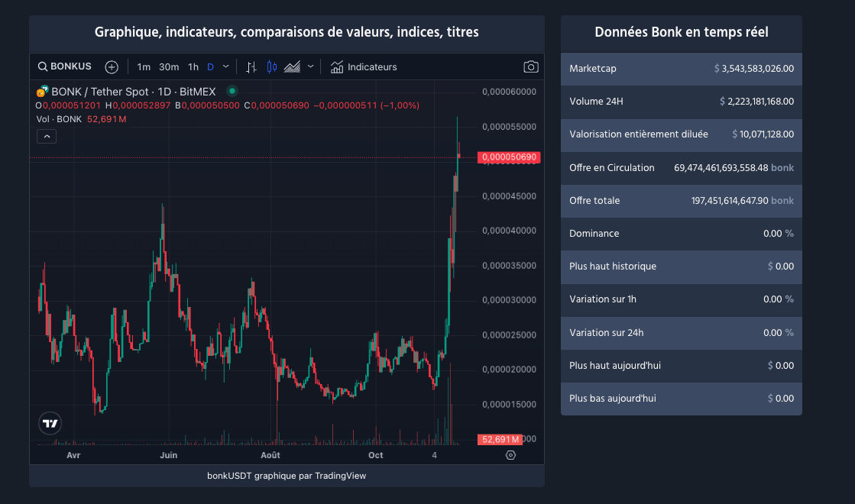Image resolution: width=855 pixels, height=504 pixels.
Task: Open the timeframe interval dropdown arrow
Action: pyautogui.click(x=225, y=66)
